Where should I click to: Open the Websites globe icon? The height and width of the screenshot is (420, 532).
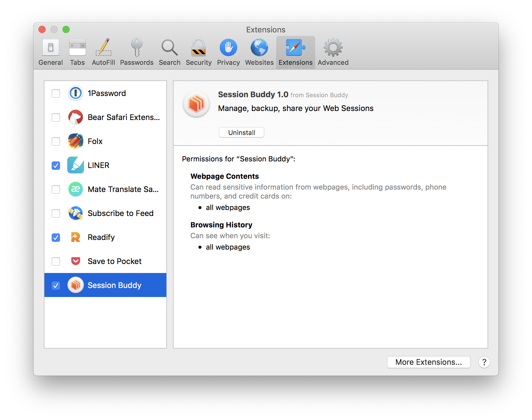click(259, 47)
